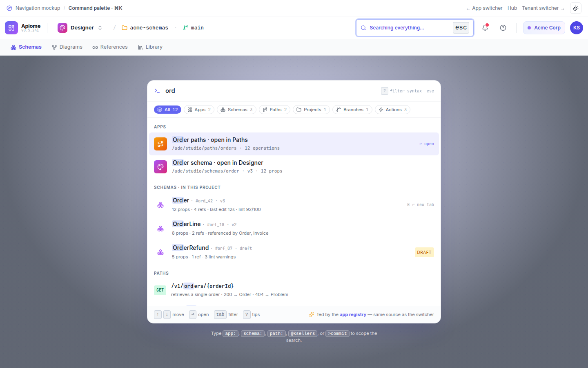588x368 pixels.
Task: Click the command prompt icon in palette
Action: pos(157,91)
